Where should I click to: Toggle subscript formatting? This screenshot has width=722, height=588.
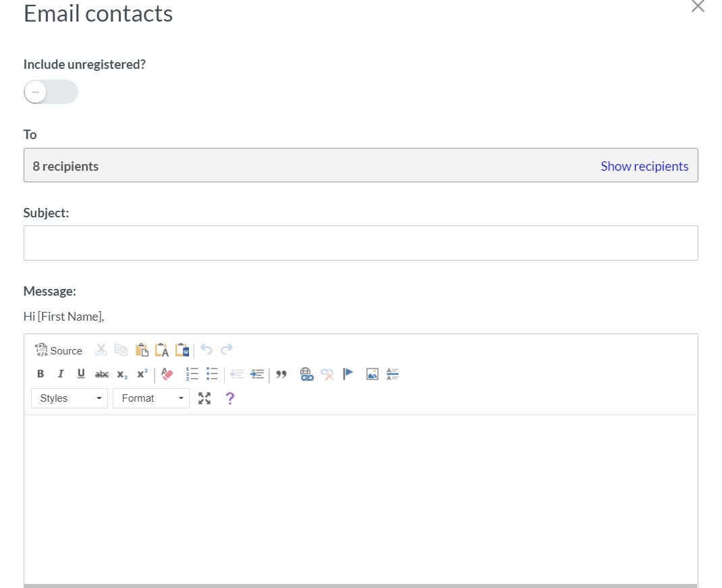(122, 374)
